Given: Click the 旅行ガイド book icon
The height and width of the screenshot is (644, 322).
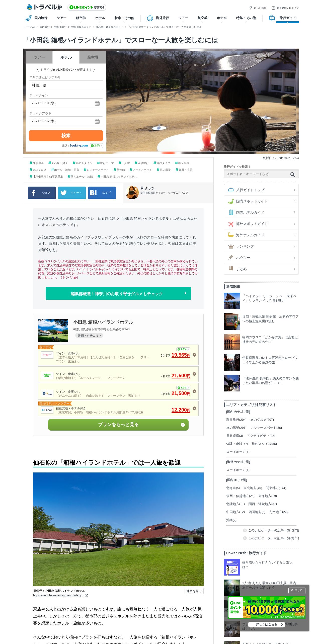Looking at the screenshot, I should point(272,18).
